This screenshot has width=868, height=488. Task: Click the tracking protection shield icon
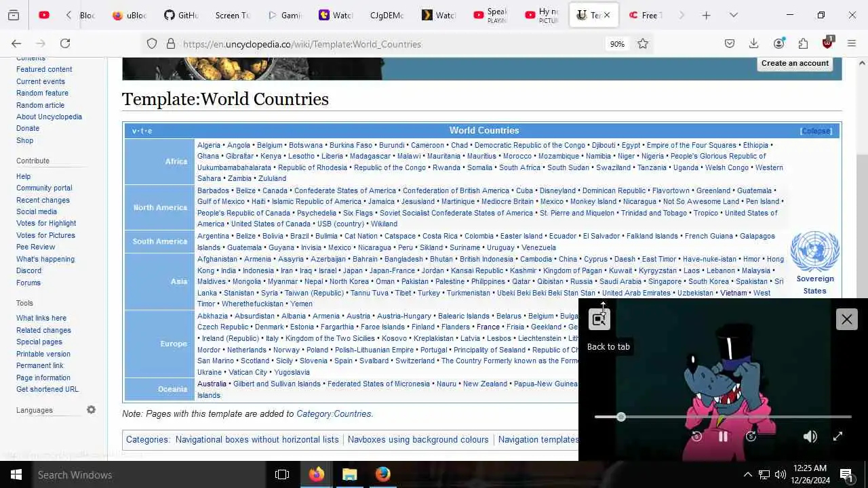152,43
